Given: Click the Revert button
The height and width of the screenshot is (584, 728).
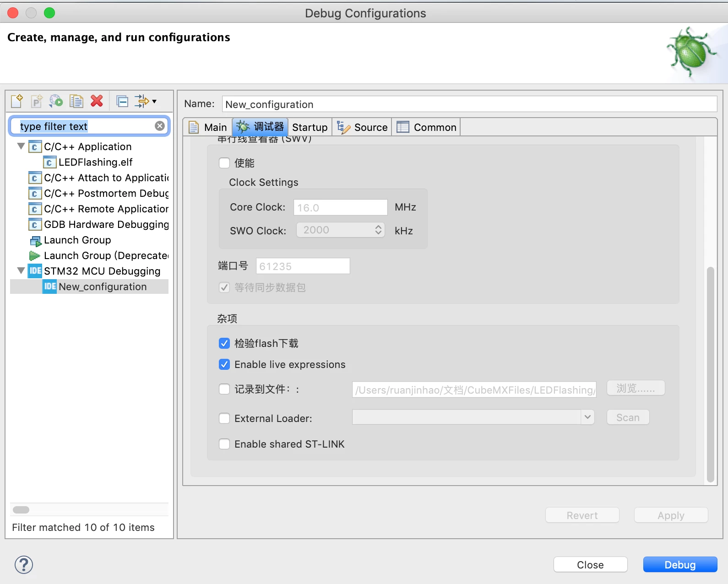Looking at the screenshot, I should [582, 515].
